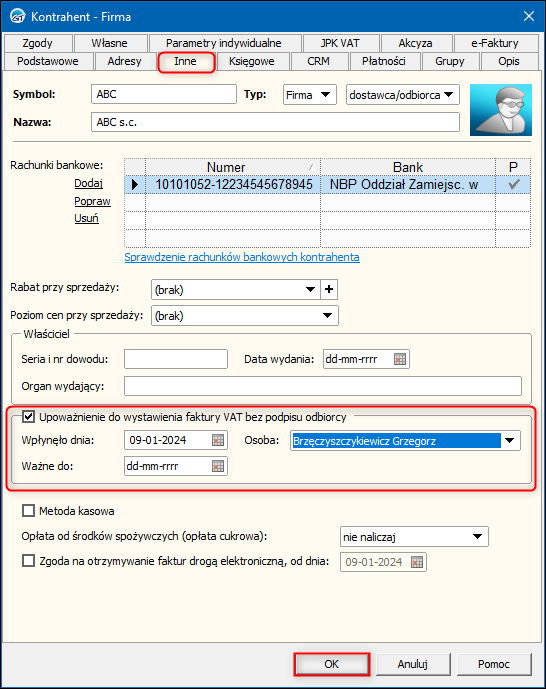Expand Rabat przy sprzedaży dropdown
546x689 pixels.
310,289
